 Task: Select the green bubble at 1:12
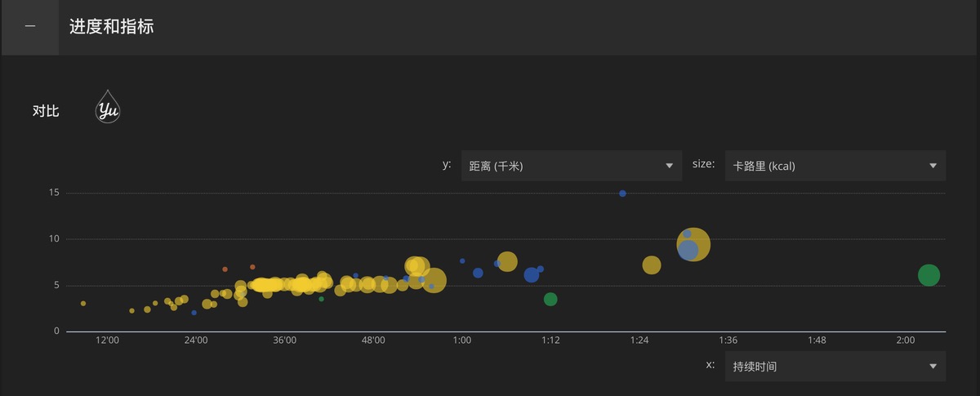pyautogui.click(x=550, y=300)
